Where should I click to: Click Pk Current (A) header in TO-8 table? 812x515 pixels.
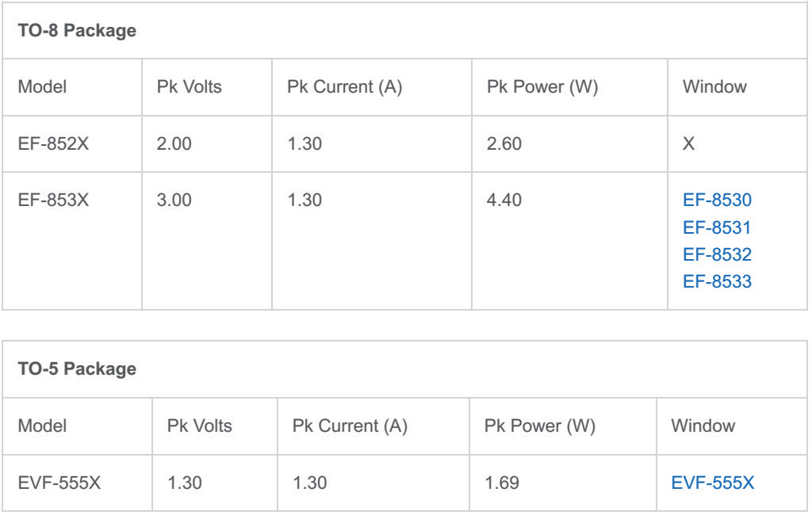pyautogui.click(x=344, y=87)
